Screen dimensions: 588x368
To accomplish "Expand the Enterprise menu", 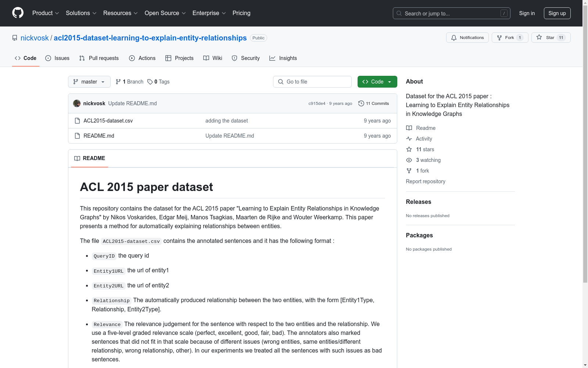I will [209, 13].
